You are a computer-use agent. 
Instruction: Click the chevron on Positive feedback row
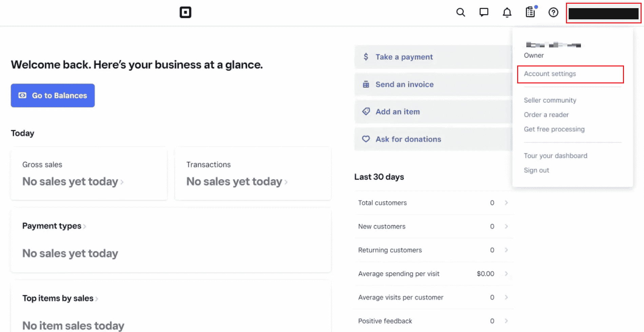[506, 321]
